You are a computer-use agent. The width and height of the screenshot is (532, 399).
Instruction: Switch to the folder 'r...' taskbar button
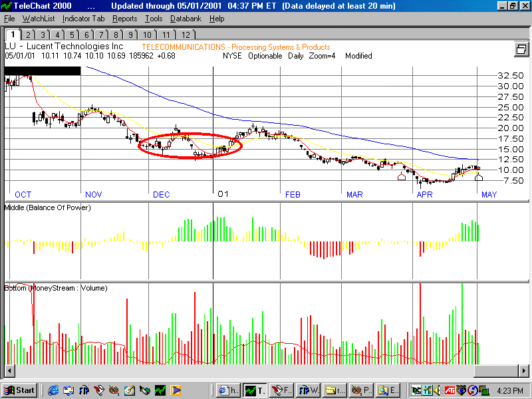tap(334, 390)
